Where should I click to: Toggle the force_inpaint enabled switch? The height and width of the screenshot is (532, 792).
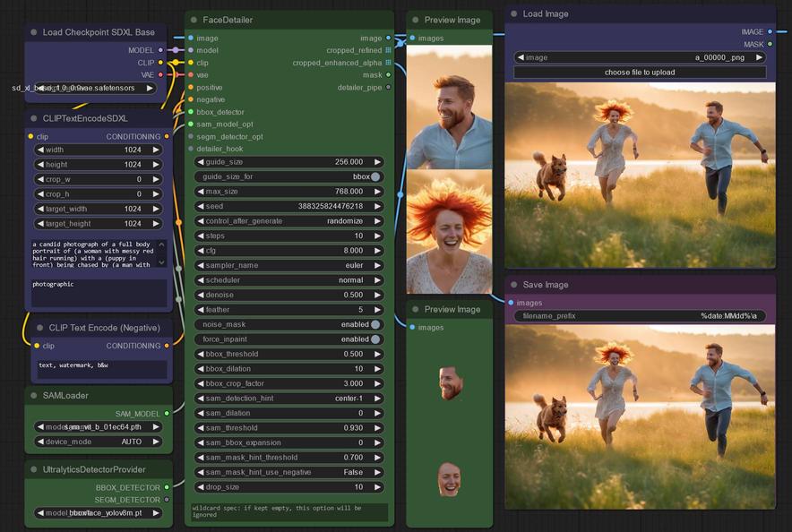pos(374,339)
